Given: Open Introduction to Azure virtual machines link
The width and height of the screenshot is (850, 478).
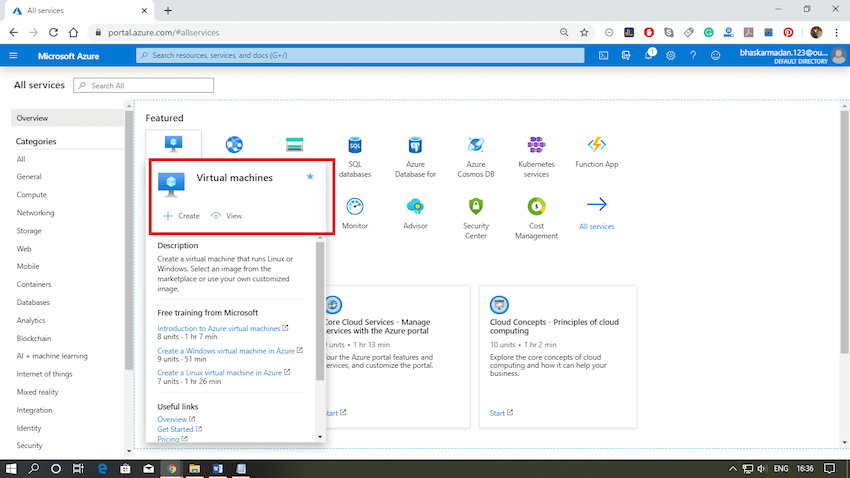Looking at the screenshot, I should click(x=218, y=328).
